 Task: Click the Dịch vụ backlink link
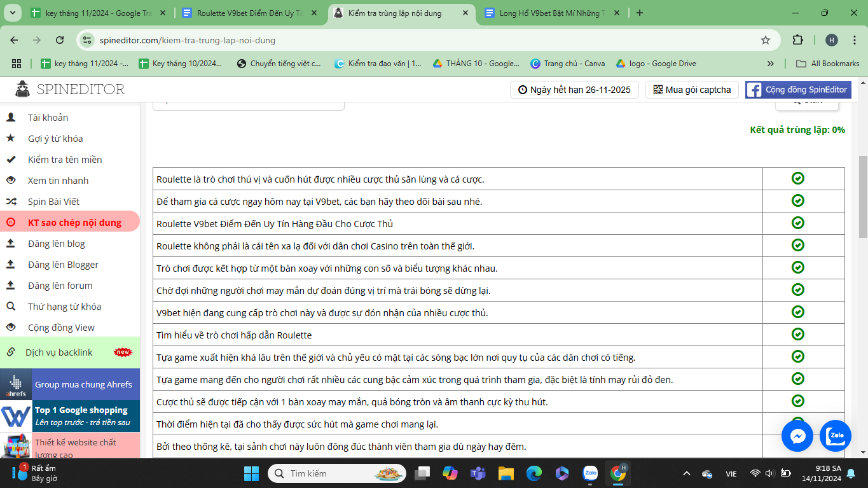(59, 352)
